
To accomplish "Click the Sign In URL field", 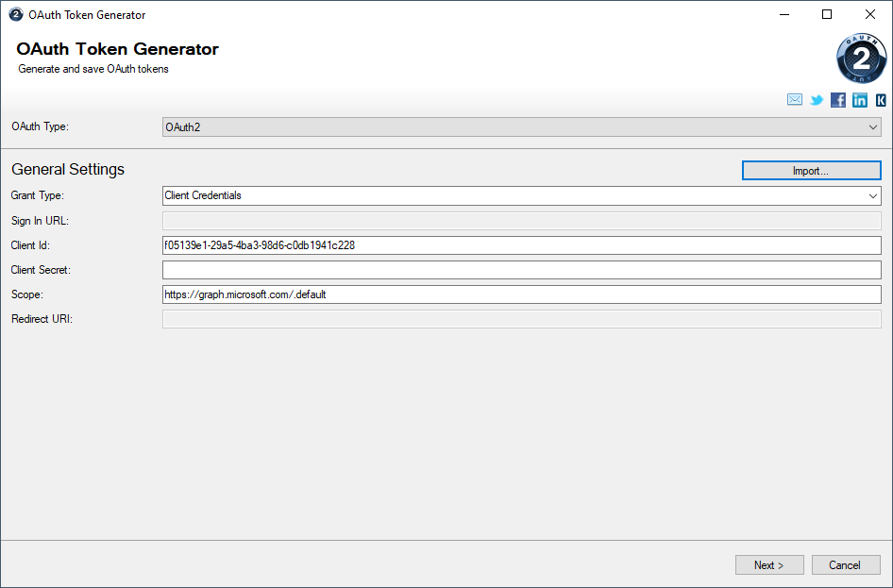I will [x=519, y=220].
